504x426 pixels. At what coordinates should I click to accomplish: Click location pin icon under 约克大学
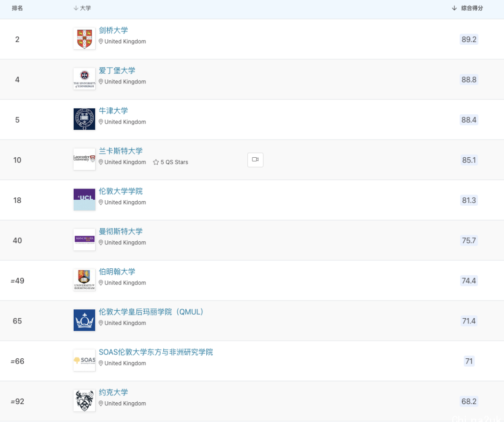tap(101, 403)
